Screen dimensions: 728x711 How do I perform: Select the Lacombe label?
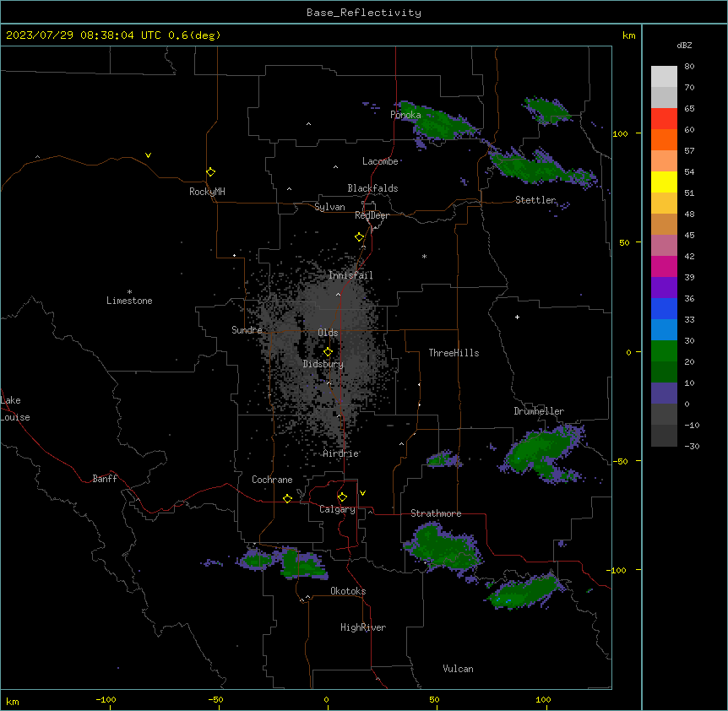pyautogui.click(x=380, y=161)
